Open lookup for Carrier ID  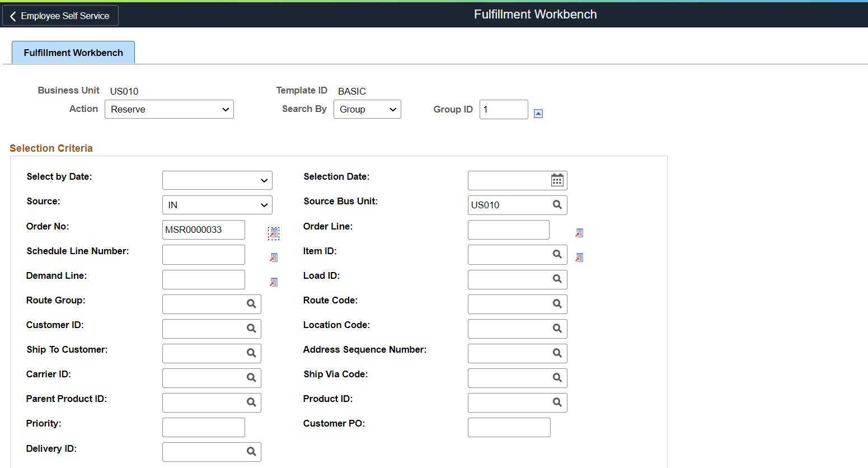tap(251, 377)
